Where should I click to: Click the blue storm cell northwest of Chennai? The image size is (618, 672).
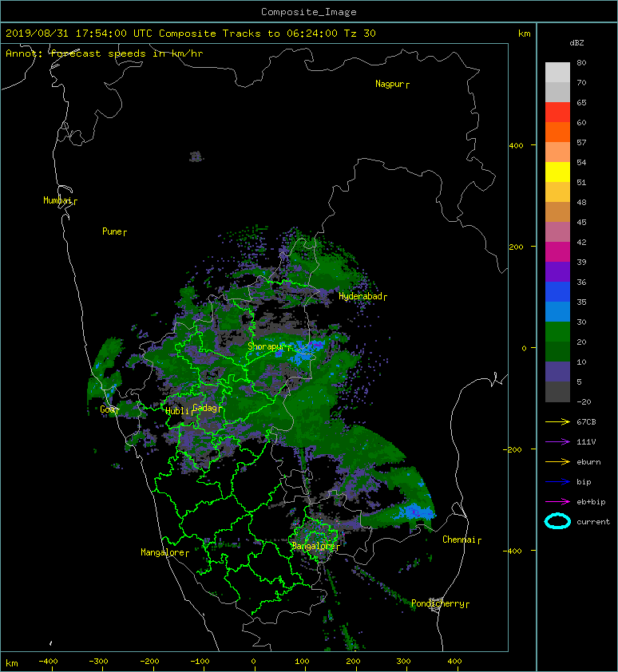[416, 512]
